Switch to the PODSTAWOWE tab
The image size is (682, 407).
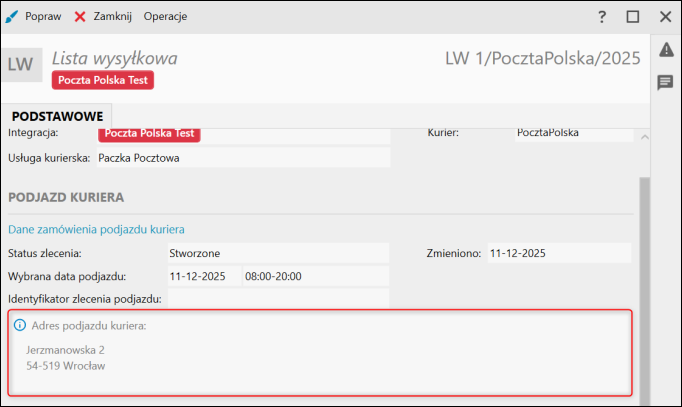[x=57, y=116]
